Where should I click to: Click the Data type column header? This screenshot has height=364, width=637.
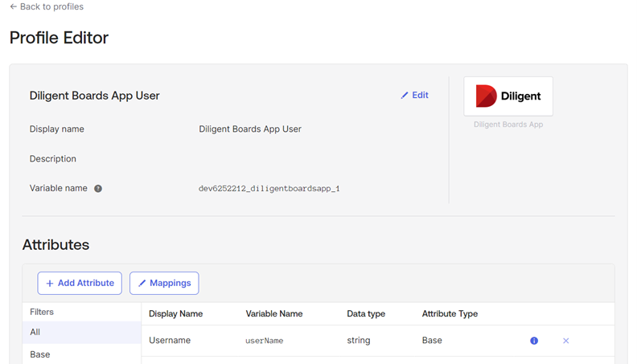[x=366, y=314]
